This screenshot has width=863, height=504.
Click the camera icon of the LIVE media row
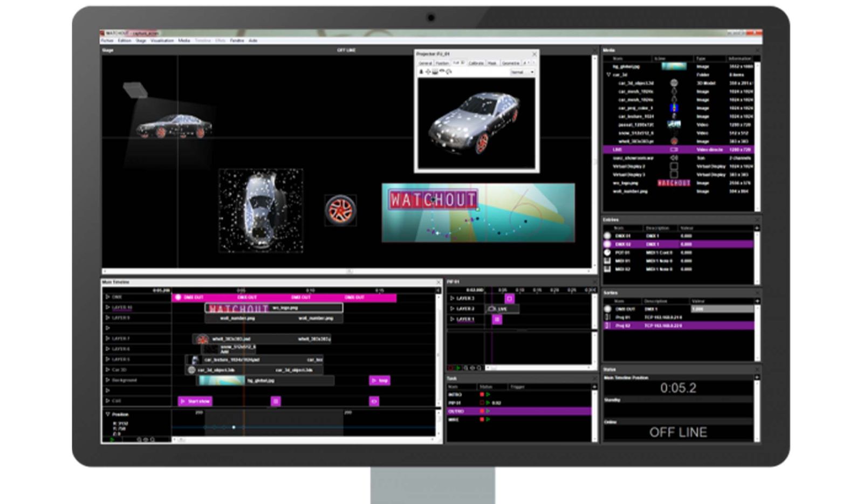tap(674, 149)
